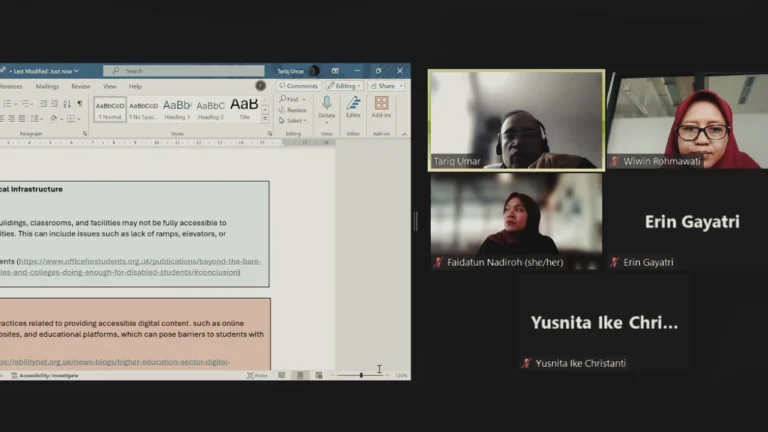Open the Share dropdown button
The width and height of the screenshot is (768, 432).
click(x=386, y=86)
